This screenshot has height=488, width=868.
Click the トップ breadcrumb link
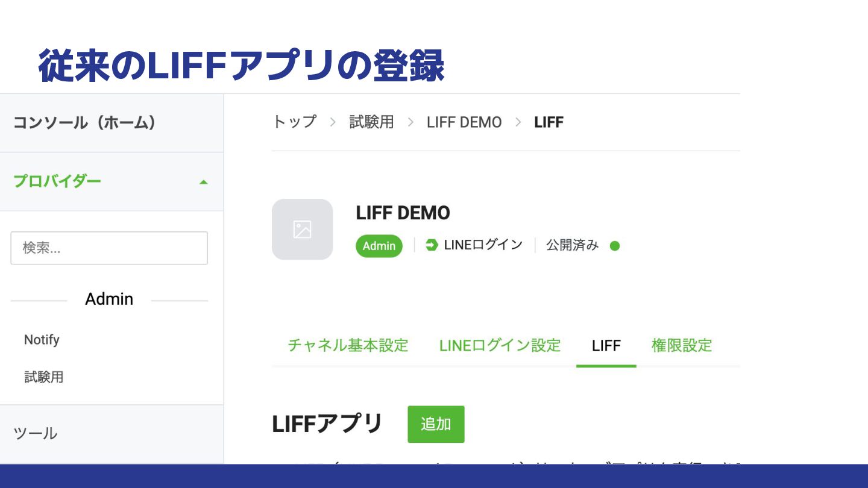click(x=294, y=122)
